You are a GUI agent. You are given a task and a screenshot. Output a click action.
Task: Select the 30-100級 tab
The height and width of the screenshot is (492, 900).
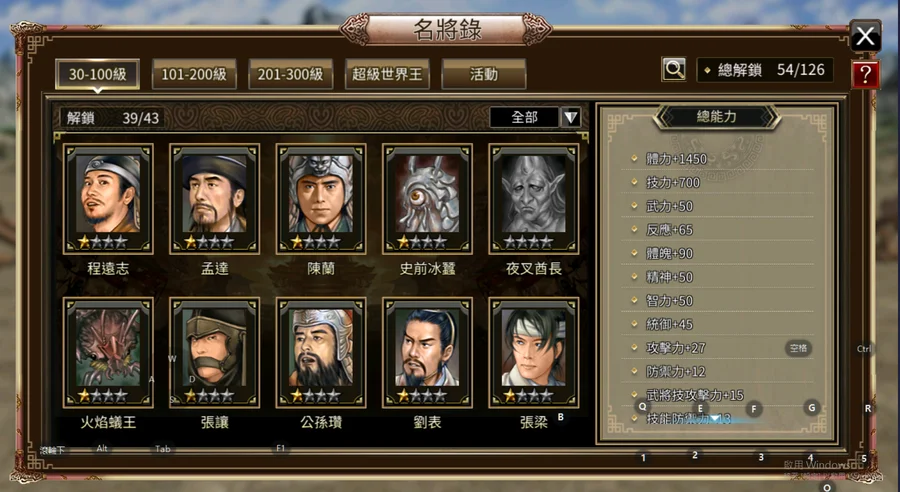[98, 74]
